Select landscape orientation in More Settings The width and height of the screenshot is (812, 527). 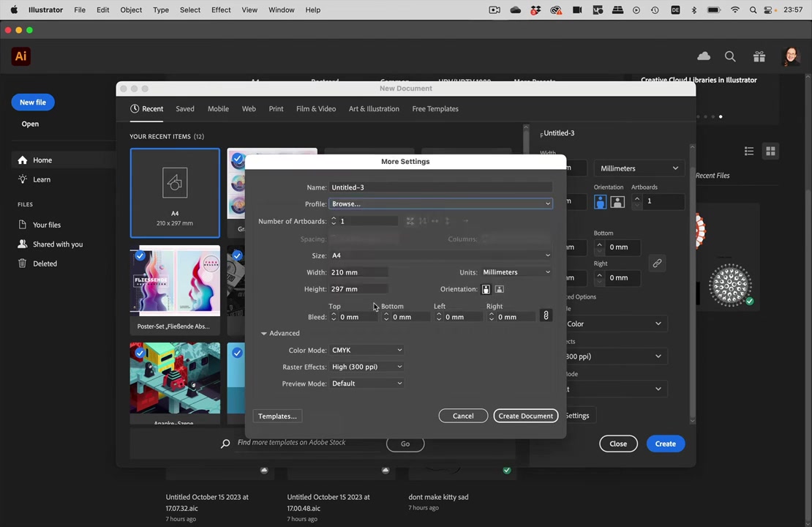click(499, 289)
